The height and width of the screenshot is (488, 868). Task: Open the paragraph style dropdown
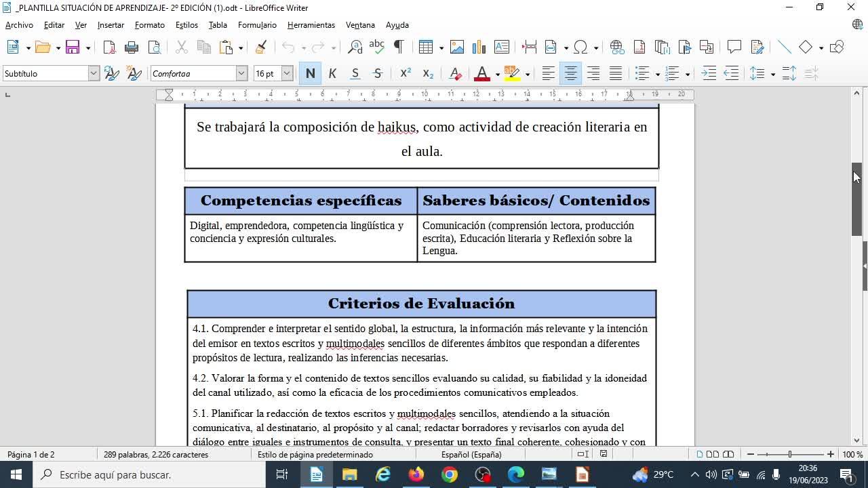pyautogui.click(x=94, y=73)
